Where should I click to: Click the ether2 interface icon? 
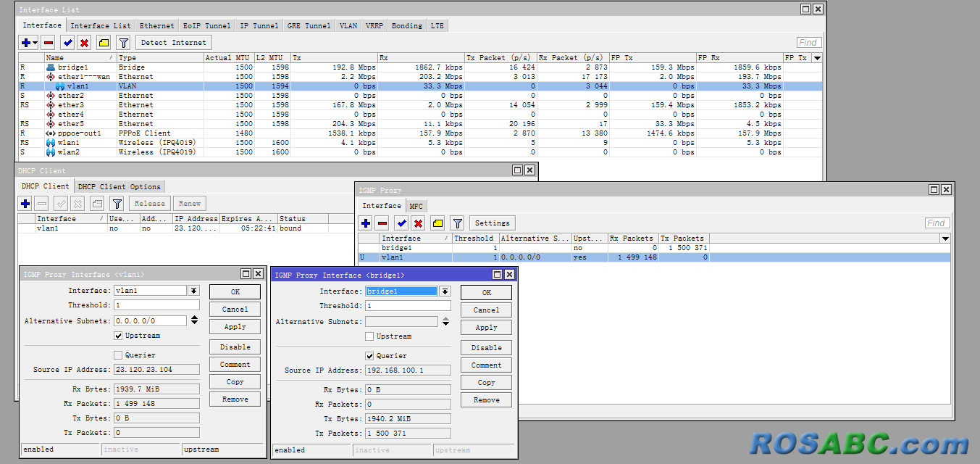click(51, 96)
